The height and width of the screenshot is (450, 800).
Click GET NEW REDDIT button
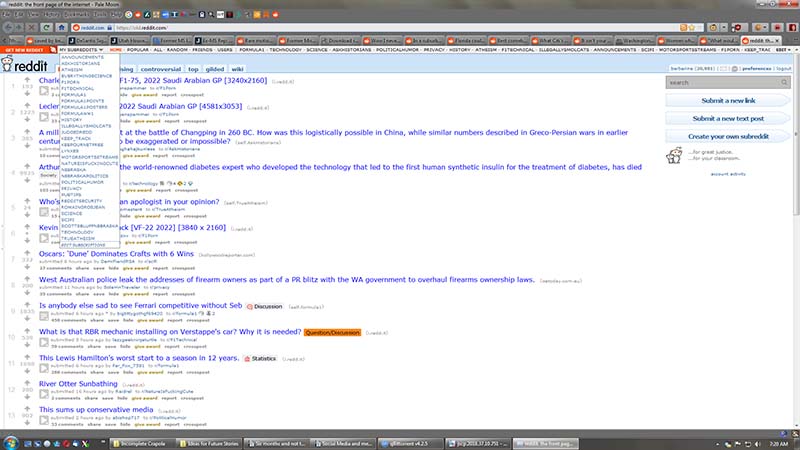tap(24, 50)
